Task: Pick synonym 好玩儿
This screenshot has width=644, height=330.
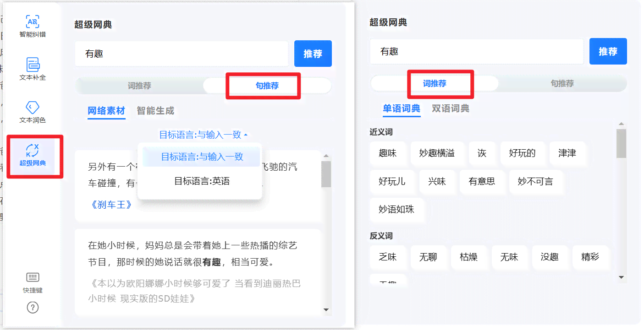Action: pyautogui.click(x=392, y=182)
